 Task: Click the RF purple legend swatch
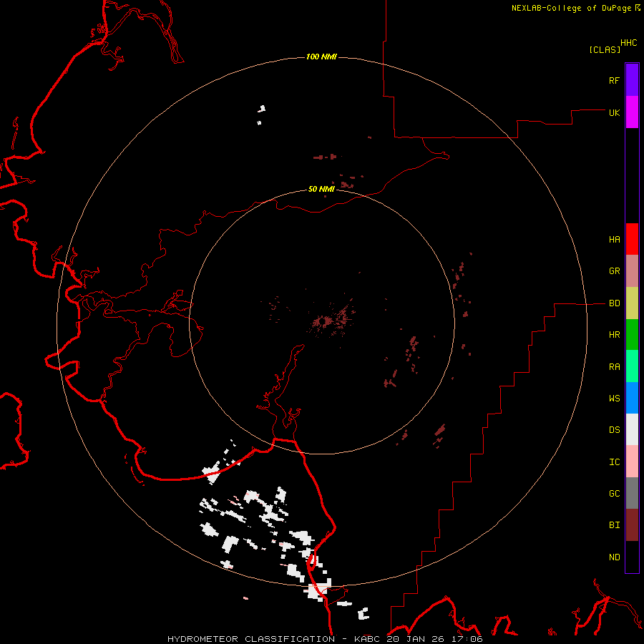[x=632, y=80]
